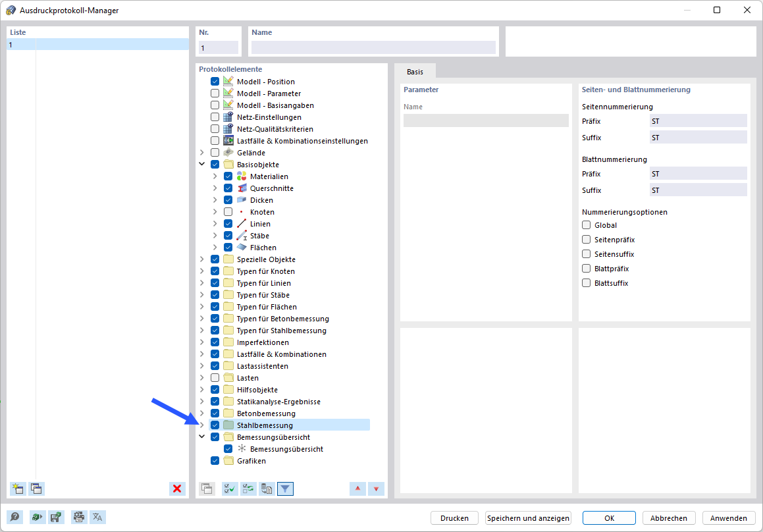Click the Materialien colored spheres icon
This screenshot has height=532, width=763.
tap(242, 176)
